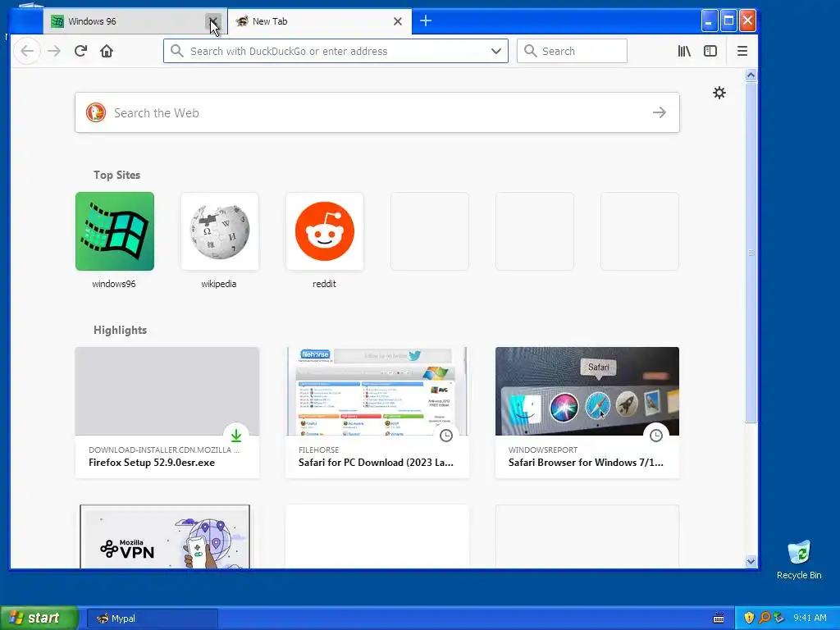This screenshot has height=630, width=840.
Task: Click the history clock icon on Filehorse card
Action: [x=446, y=436]
